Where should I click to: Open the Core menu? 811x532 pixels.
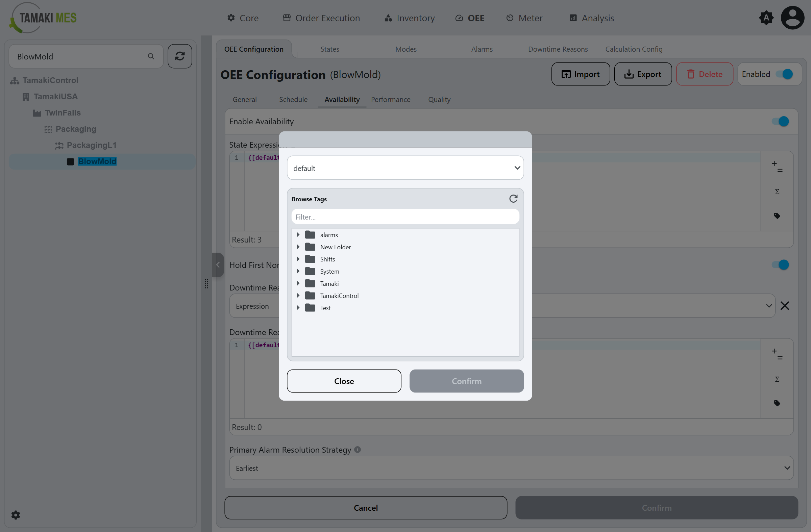click(x=243, y=18)
